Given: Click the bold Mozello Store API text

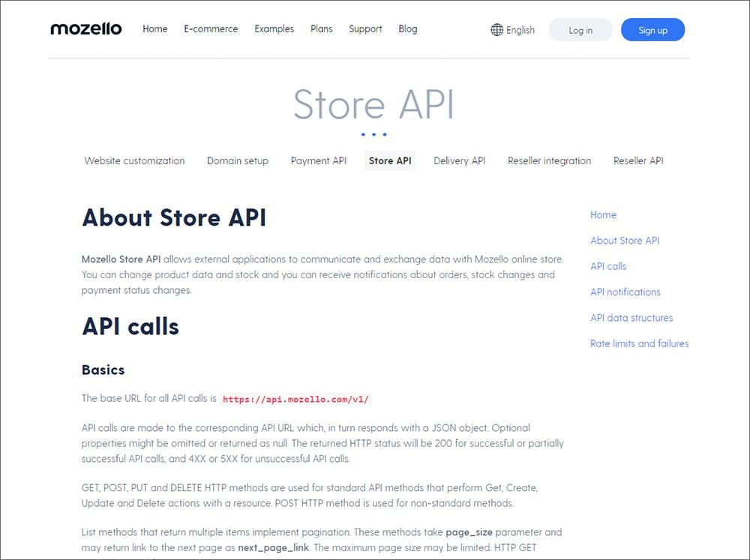Looking at the screenshot, I should point(121,259).
